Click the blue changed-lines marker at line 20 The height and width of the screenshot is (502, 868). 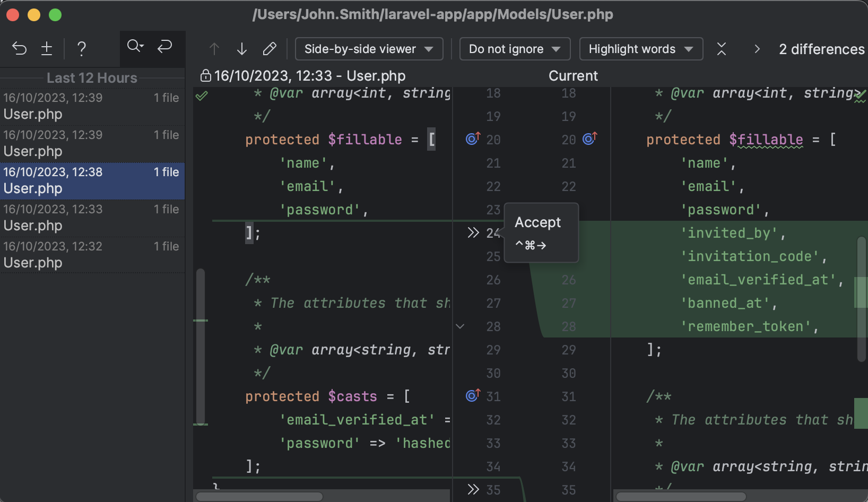tap(472, 139)
